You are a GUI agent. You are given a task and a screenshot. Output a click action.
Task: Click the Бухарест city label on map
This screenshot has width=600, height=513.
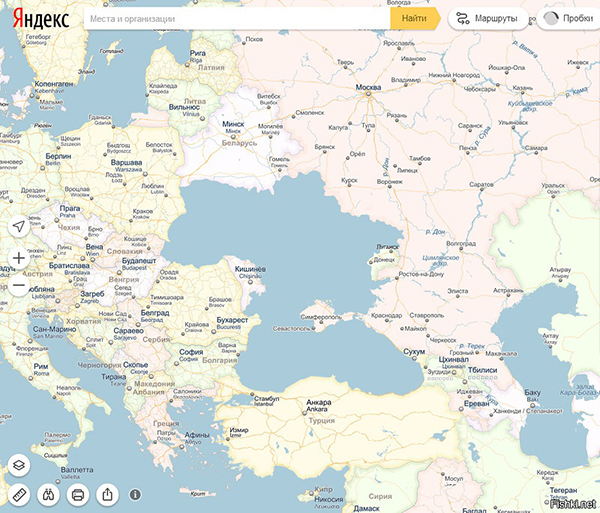(231, 320)
